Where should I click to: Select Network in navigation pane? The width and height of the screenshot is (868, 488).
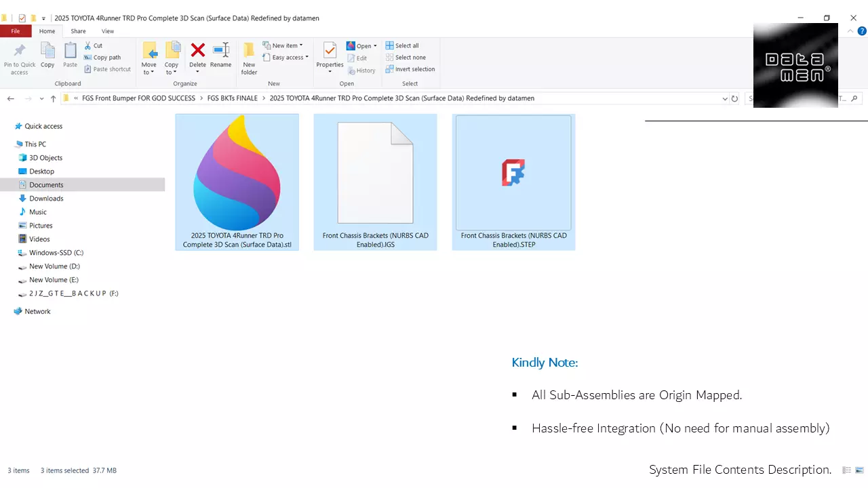(x=37, y=311)
